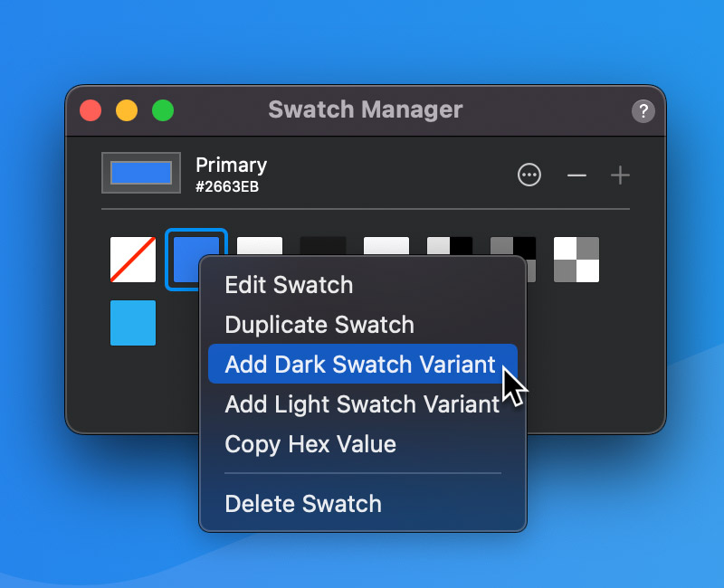This screenshot has width=724, height=588.
Task: Select Add Dark Swatch Variant
Action: 360,365
